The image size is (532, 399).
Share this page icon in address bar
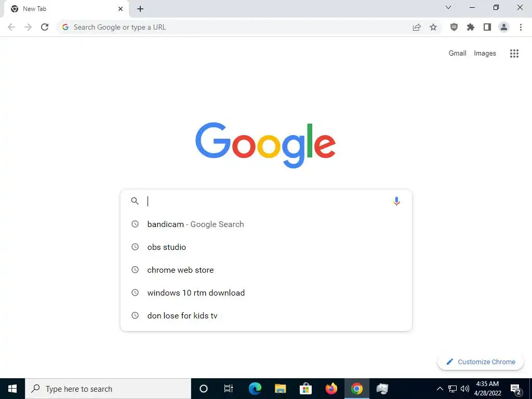coord(417,27)
